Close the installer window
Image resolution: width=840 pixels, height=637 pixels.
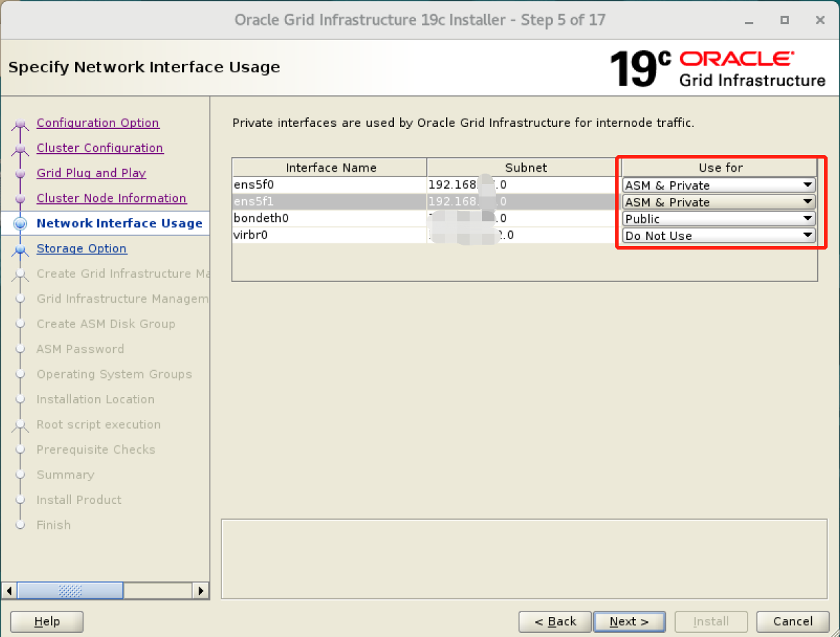click(x=820, y=20)
